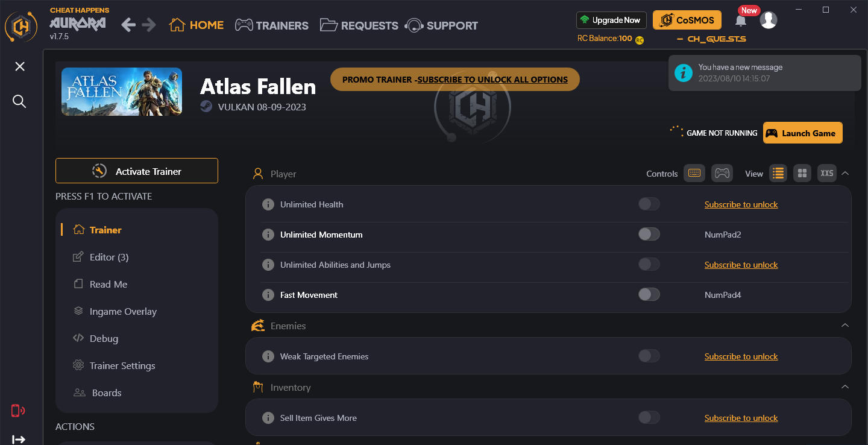
Task: Collapse the Enemies section
Action: click(845, 325)
